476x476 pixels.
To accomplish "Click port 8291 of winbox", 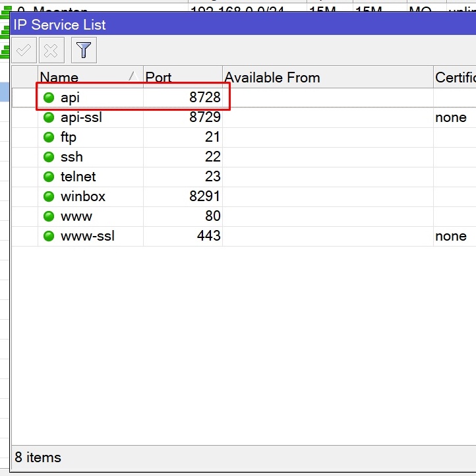I will coord(204,196).
